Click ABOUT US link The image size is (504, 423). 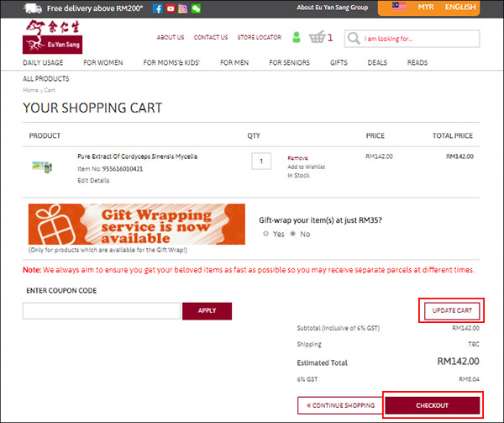[171, 37]
